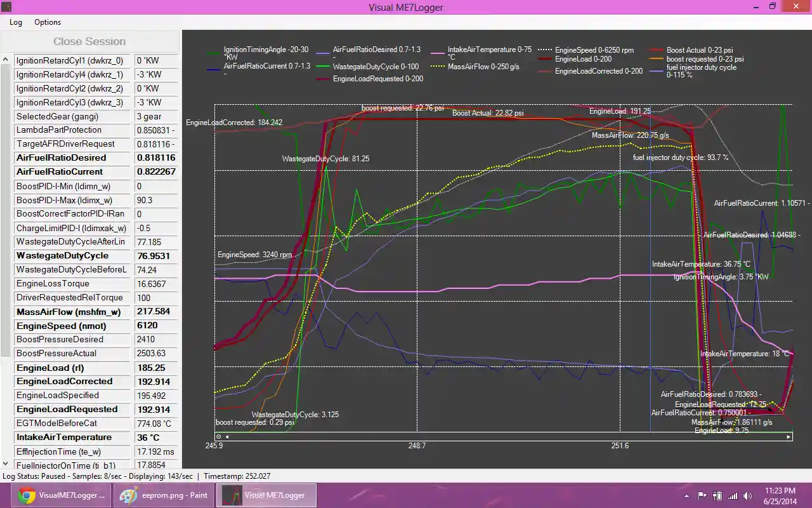Open the Options menu
Image resolution: width=812 pixels, height=508 pixels.
coord(48,22)
